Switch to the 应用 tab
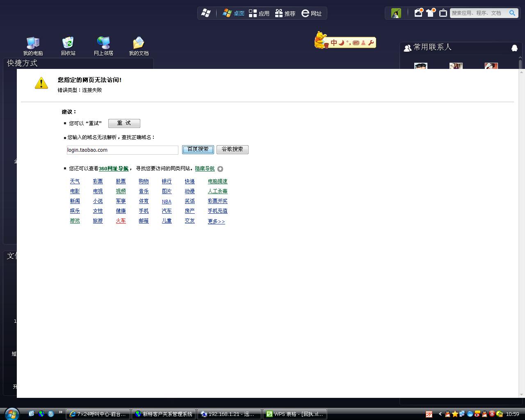525x420 pixels. 259,13
